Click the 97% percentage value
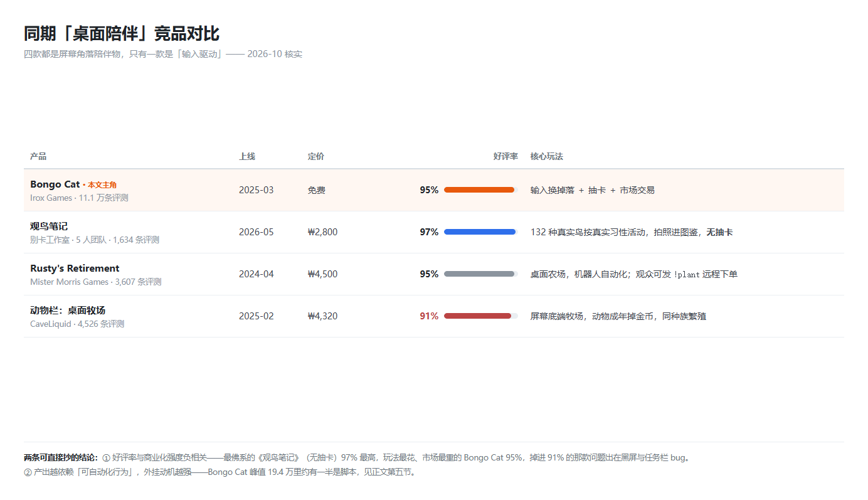This screenshot has height=500, width=868. point(429,232)
